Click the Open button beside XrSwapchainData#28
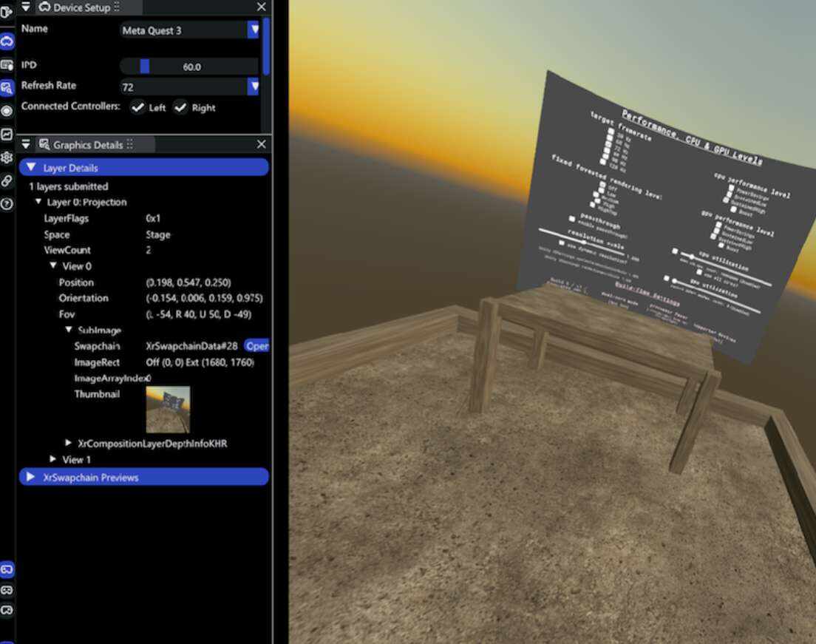This screenshot has width=816, height=644. tap(256, 346)
